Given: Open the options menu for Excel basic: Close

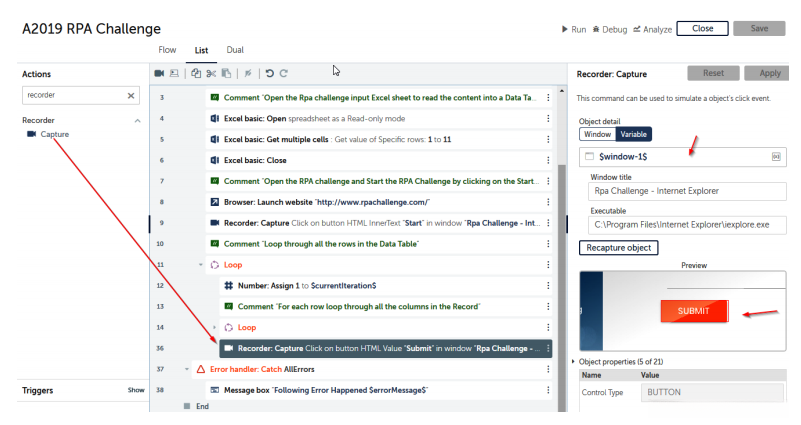Looking at the screenshot, I should click(548, 160).
